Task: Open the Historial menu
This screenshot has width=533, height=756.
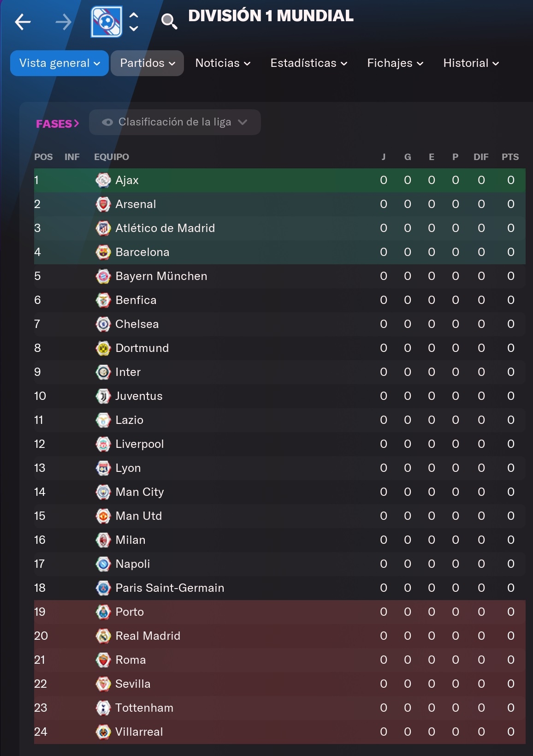Action: pyautogui.click(x=471, y=63)
